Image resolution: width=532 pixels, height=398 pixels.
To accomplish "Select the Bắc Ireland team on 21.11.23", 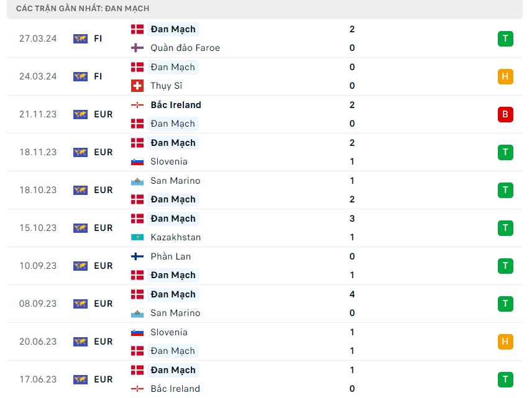I will (x=175, y=105).
